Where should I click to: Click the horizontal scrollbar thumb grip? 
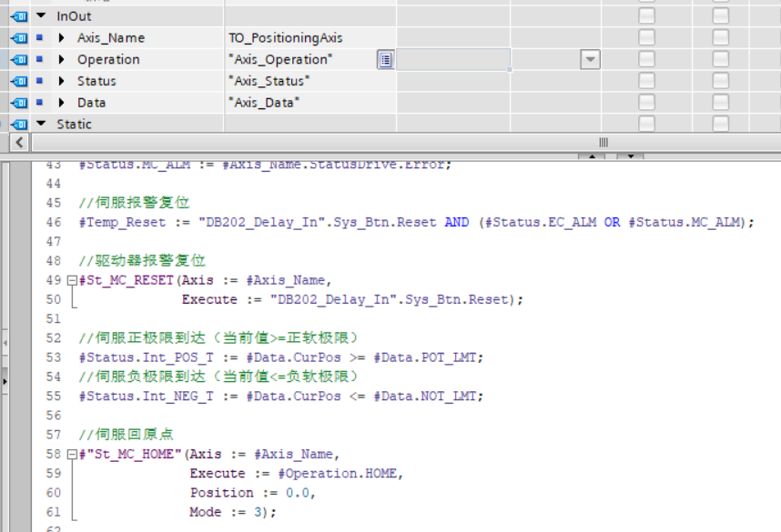[603, 143]
